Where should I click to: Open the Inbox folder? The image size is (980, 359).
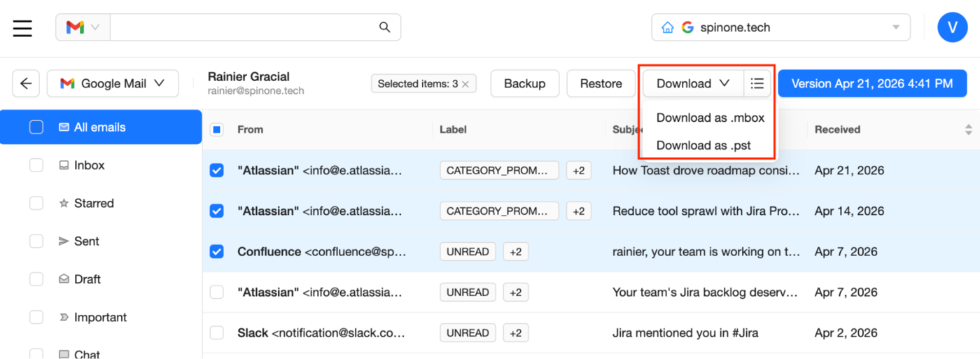[x=90, y=166]
